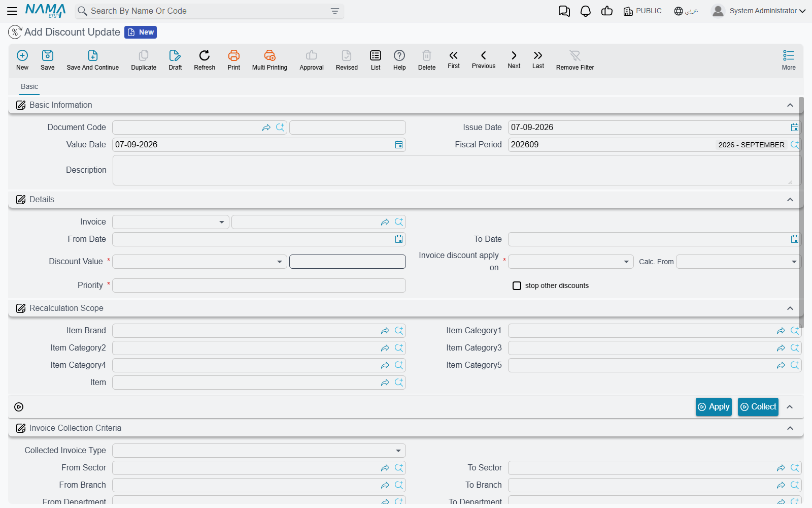Switch language to Arabic
Screen dimensions: 812x508
(686, 11)
